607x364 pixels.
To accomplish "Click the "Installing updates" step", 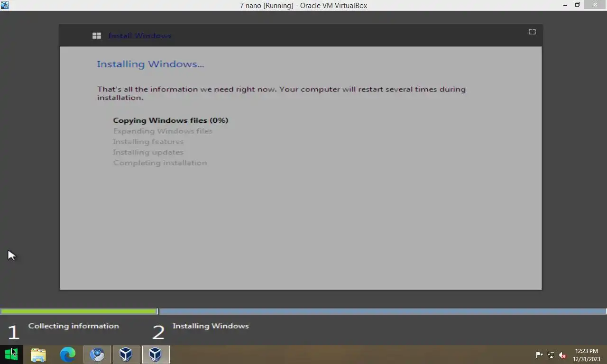I will (x=148, y=152).
